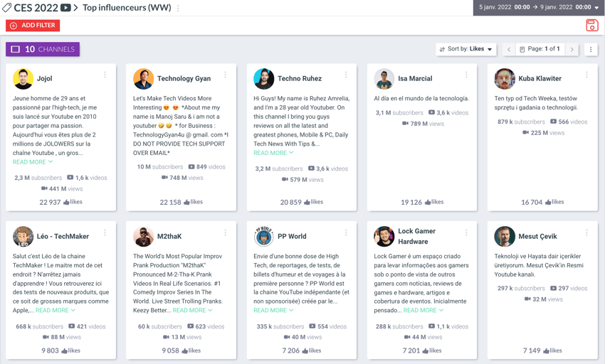Go to the previous page arrow
This screenshot has width=605, height=364.
509,49
